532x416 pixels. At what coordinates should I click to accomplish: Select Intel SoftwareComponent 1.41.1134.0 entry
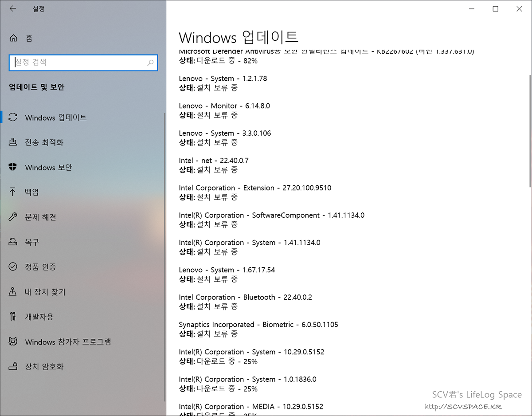coord(272,215)
